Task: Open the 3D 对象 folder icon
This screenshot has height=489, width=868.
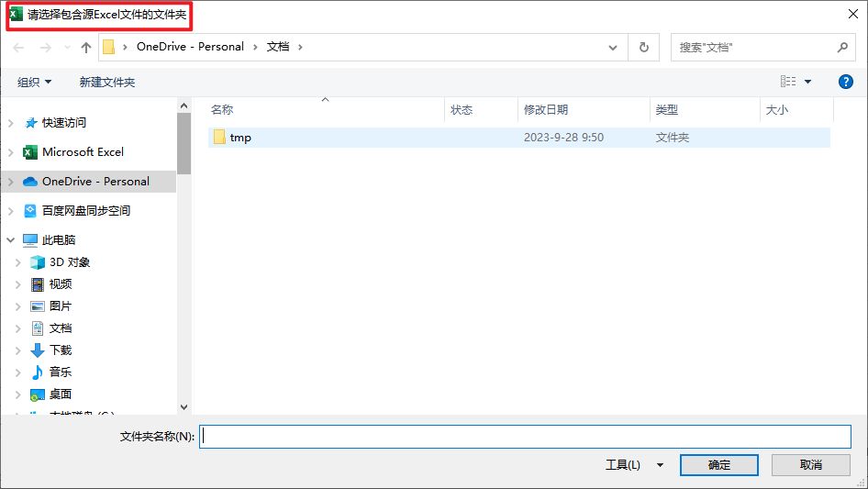Action: [38, 262]
